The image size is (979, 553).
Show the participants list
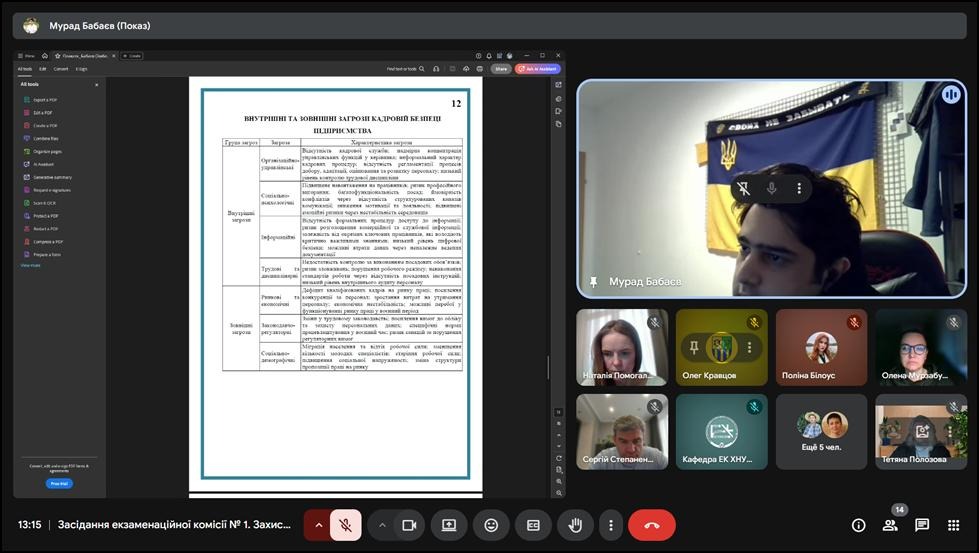coord(890,525)
